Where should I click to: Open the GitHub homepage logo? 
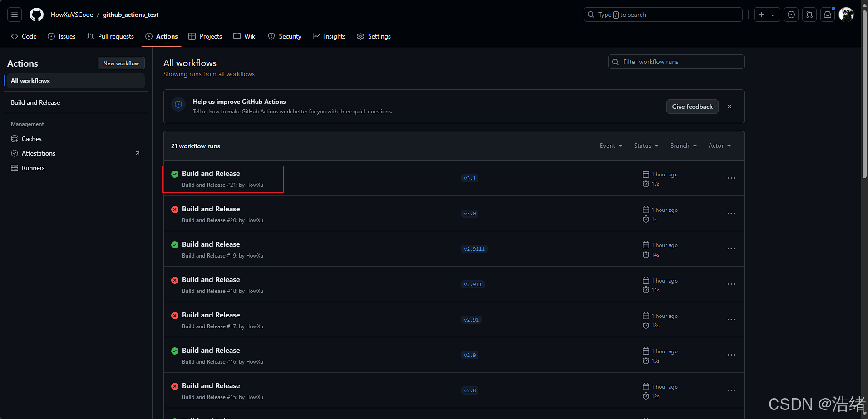point(36,15)
